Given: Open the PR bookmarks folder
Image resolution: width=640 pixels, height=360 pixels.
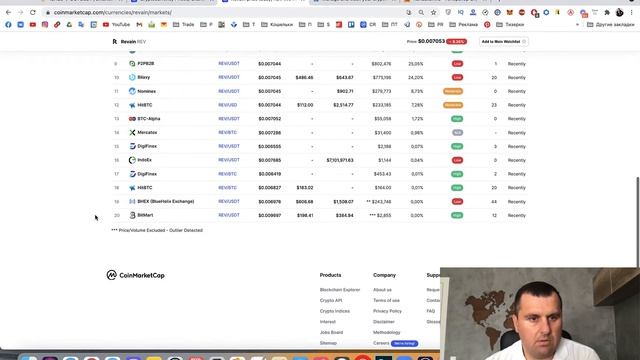Looking at the screenshot, I should click(x=436, y=24).
